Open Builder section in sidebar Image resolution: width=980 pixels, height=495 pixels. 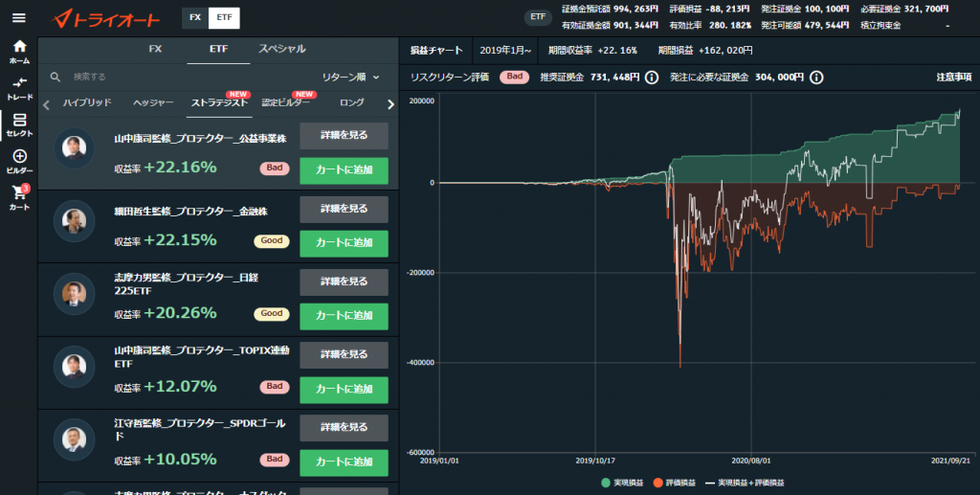[x=19, y=161]
